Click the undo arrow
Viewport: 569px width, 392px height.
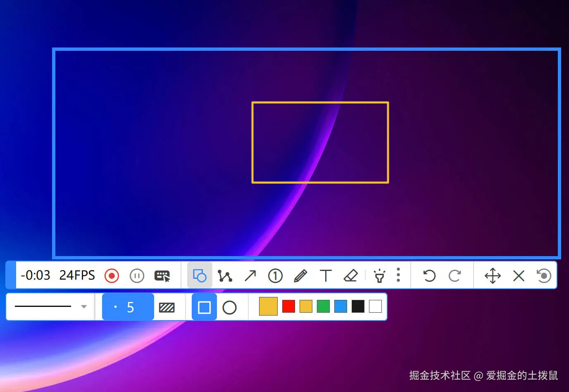(x=429, y=275)
